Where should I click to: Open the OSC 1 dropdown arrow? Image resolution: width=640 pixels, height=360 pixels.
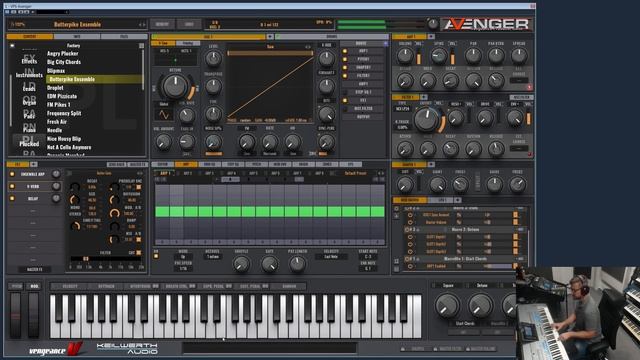[270, 37]
